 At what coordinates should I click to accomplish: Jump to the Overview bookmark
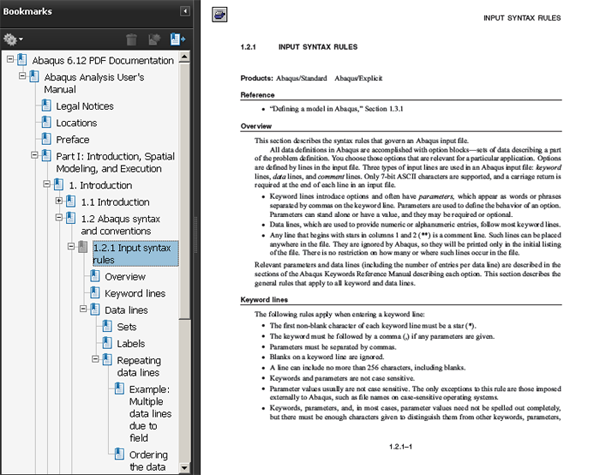point(125,277)
